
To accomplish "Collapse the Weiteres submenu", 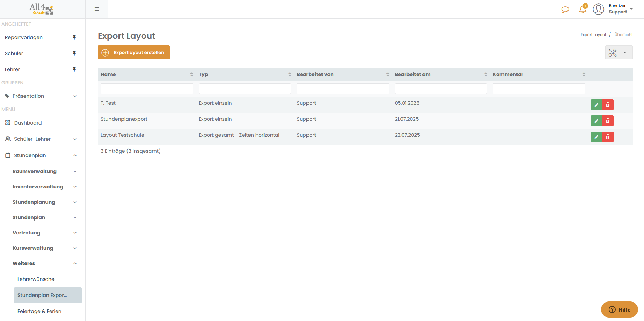I will point(44,263).
